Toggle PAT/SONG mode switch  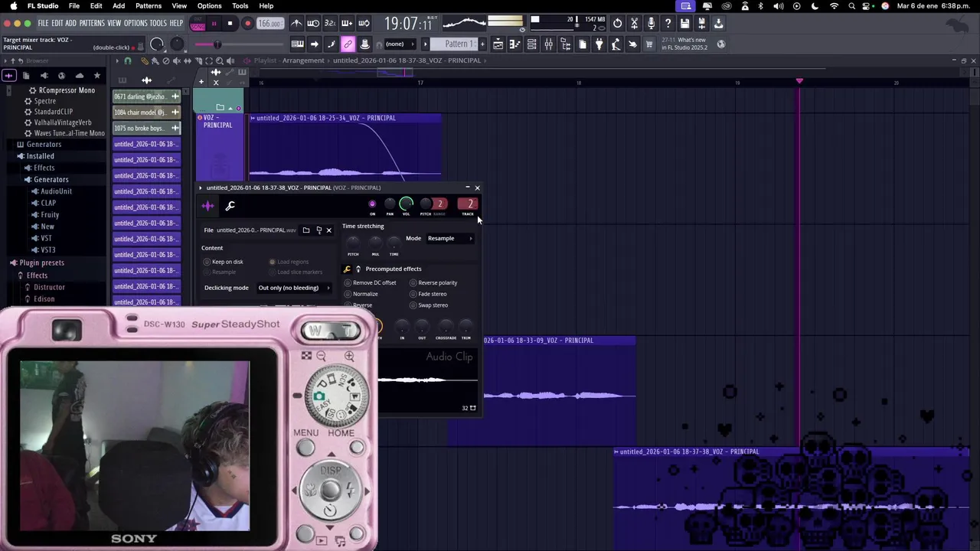tap(198, 24)
